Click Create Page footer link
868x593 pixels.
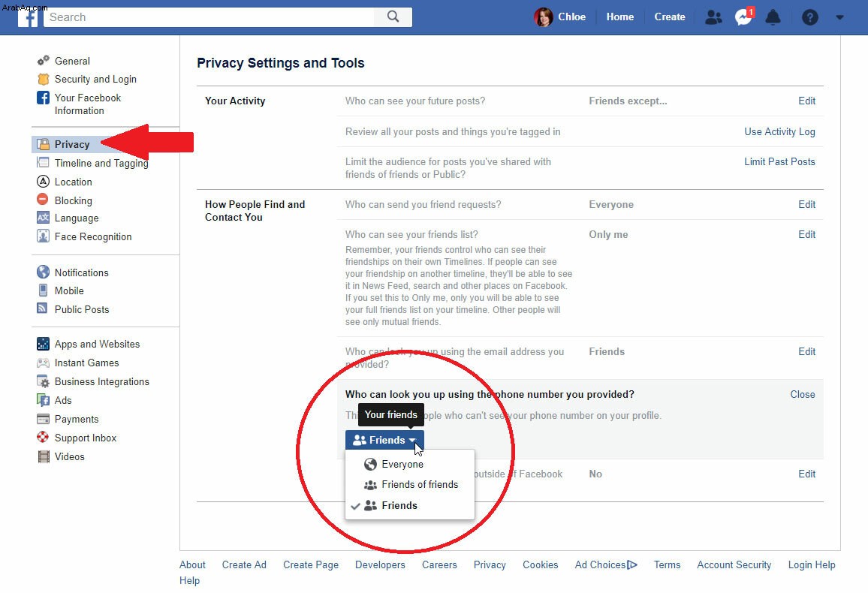pos(311,564)
